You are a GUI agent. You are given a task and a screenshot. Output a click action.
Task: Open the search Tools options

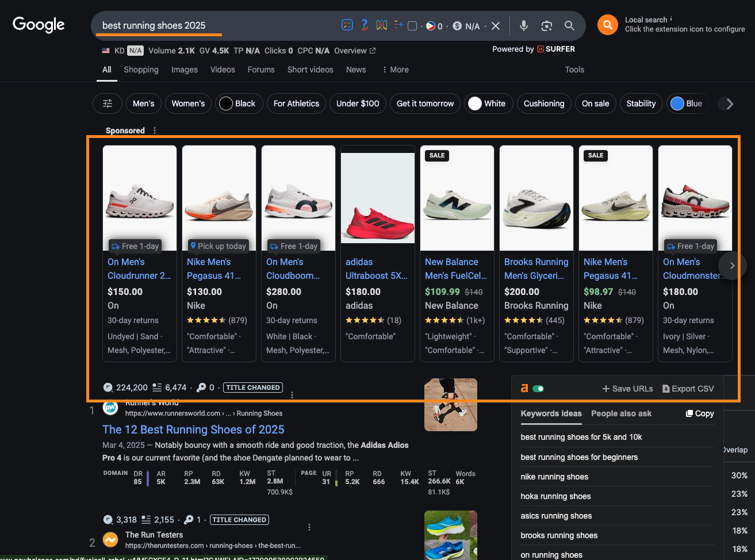pos(574,70)
